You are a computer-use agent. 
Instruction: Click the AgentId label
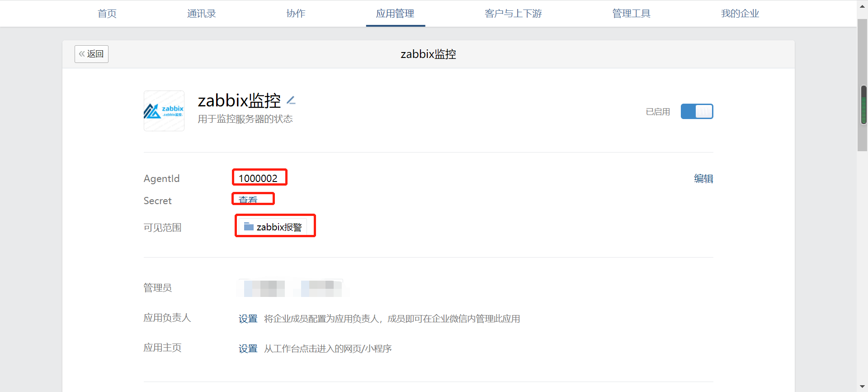point(161,179)
